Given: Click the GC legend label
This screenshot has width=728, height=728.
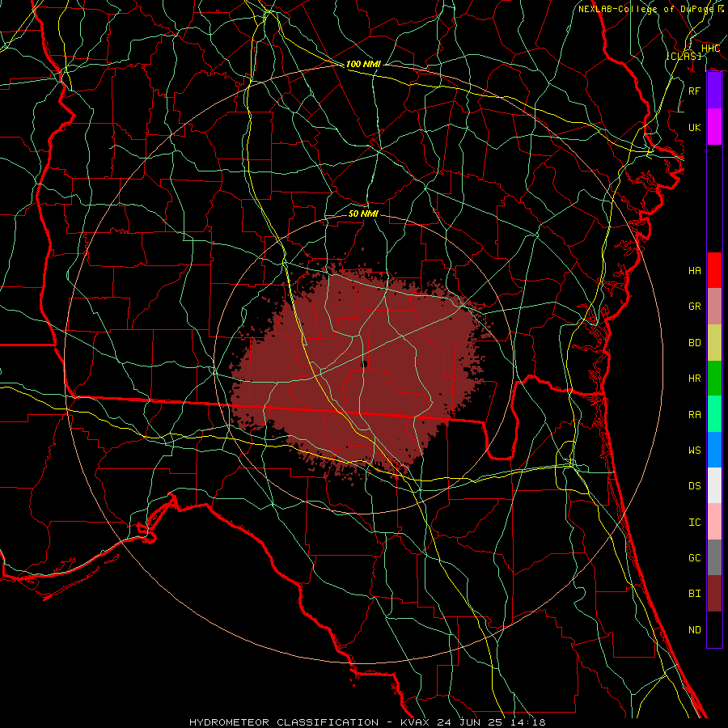Looking at the screenshot, I should pyautogui.click(x=694, y=558).
